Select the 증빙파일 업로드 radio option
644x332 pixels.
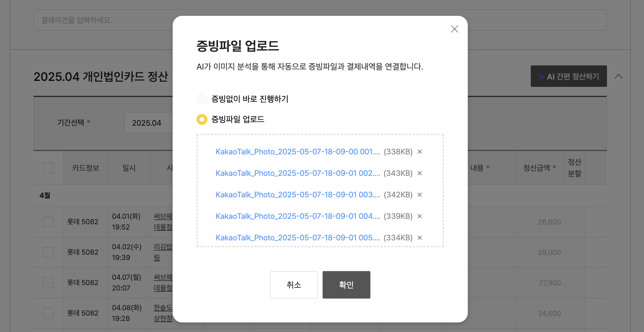click(x=202, y=119)
